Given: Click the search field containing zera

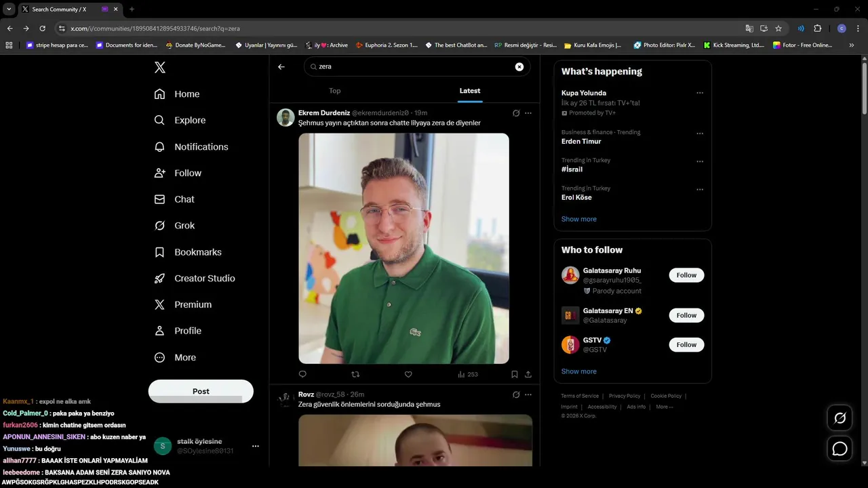Looking at the screenshot, I should point(417,67).
